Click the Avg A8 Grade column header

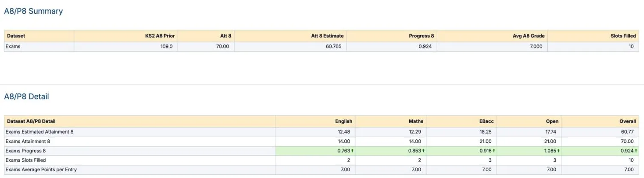point(492,36)
